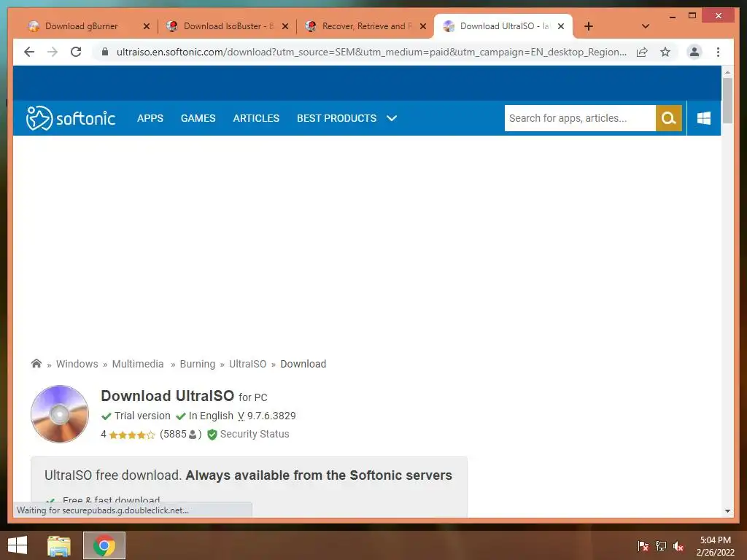Click the yellow search magnifier button
Viewport: 747px width, 560px height.
tap(668, 118)
